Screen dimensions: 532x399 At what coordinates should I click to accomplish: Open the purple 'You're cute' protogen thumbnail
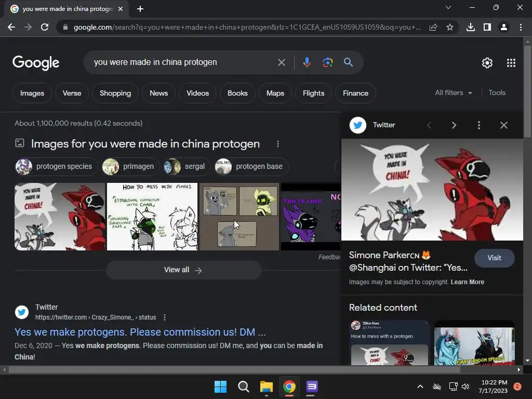click(311, 217)
